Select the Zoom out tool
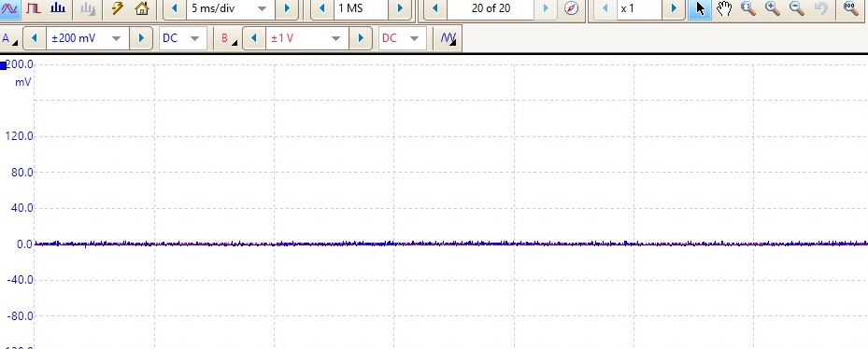Screen dimensions: 868x349 click(797, 8)
